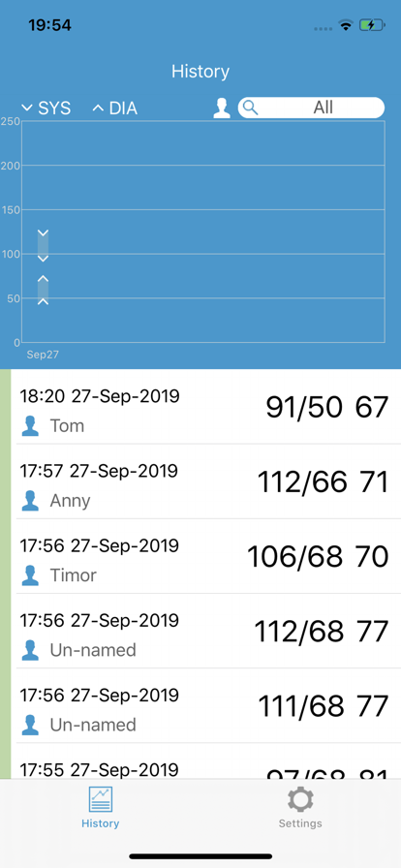The image size is (401, 868).
Task: Toggle the DIA series on the chart
Action: pyautogui.click(x=114, y=108)
